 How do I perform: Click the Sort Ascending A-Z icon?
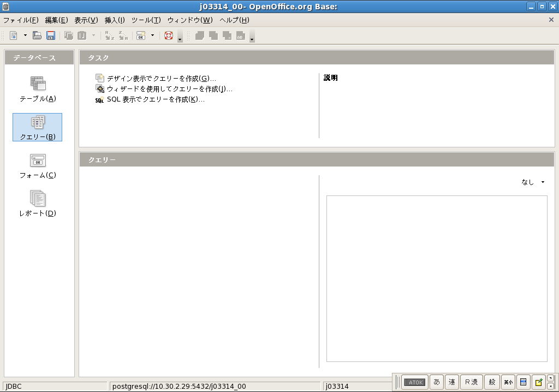[x=109, y=35]
